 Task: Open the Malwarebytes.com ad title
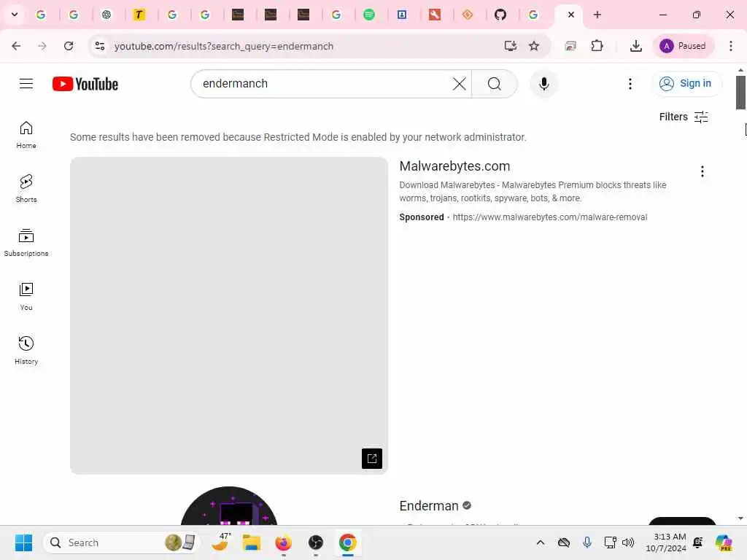pyautogui.click(x=454, y=166)
